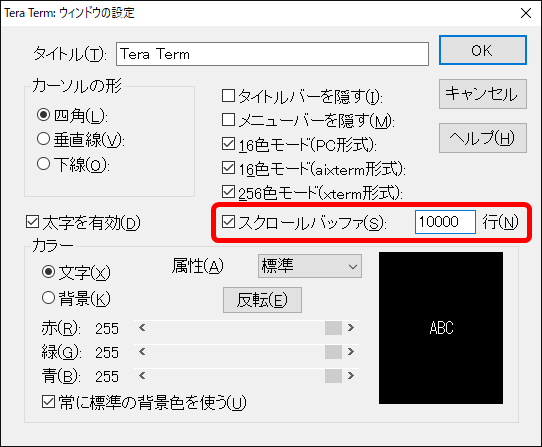Viewport: 542px width, 447px height.
Task: Click the OK button
Action: (x=483, y=50)
